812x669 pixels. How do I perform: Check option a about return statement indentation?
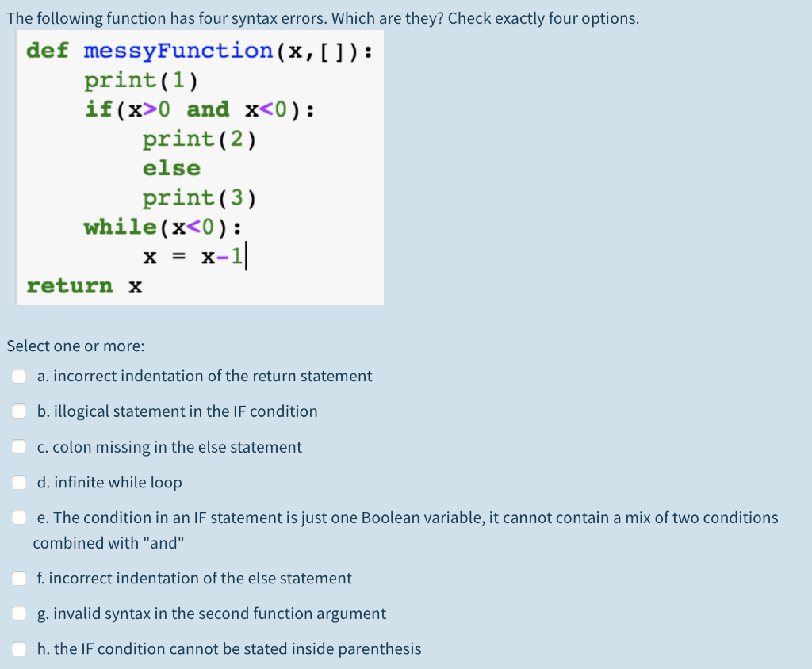click(19, 376)
